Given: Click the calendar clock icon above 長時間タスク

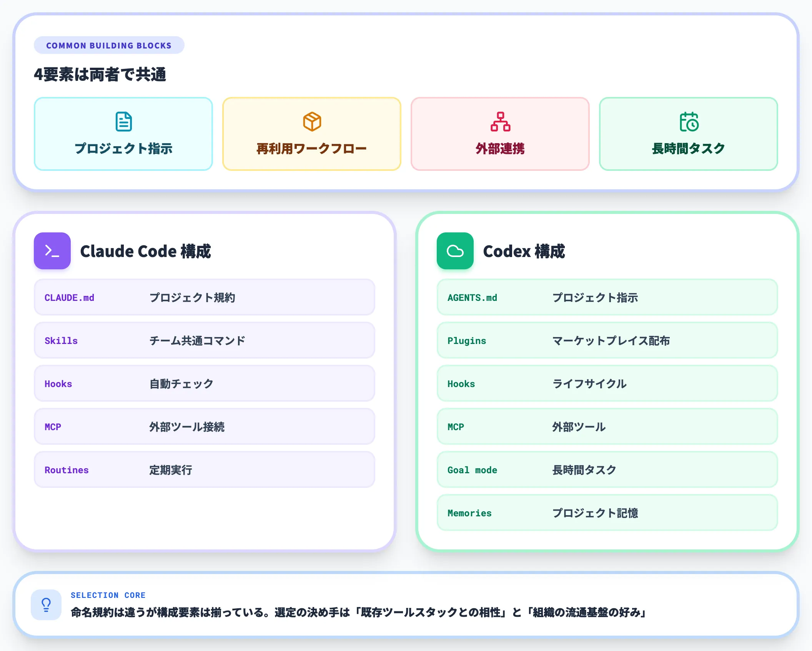Looking at the screenshot, I should tap(689, 122).
